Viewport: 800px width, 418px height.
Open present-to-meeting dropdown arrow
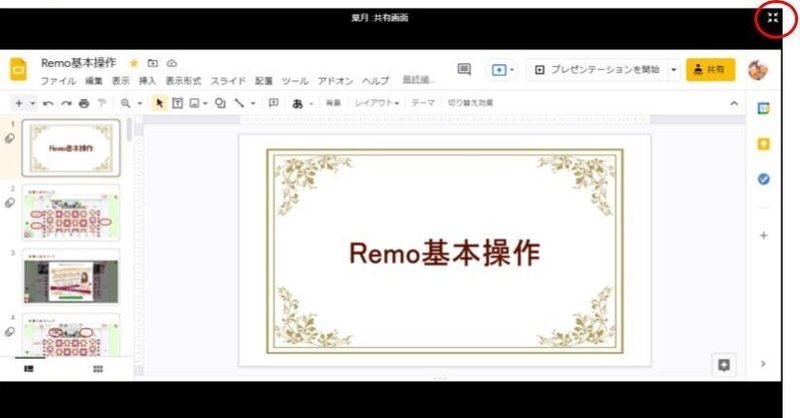(512, 70)
